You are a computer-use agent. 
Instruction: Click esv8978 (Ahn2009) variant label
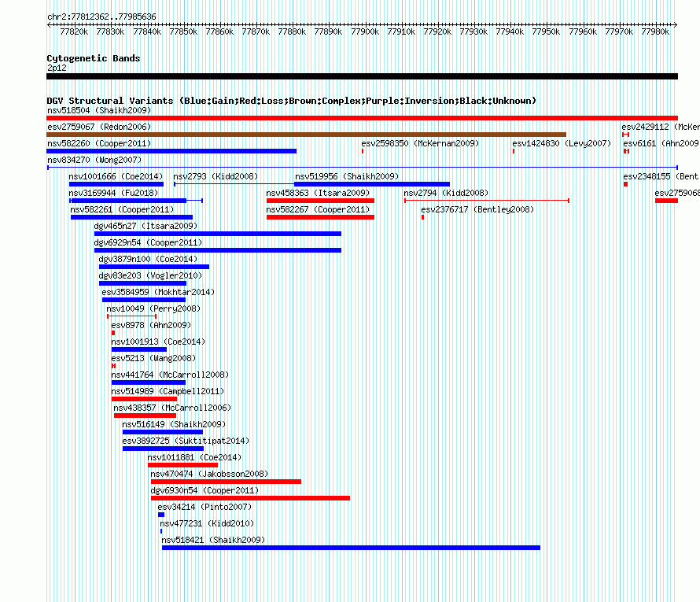(151, 325)
